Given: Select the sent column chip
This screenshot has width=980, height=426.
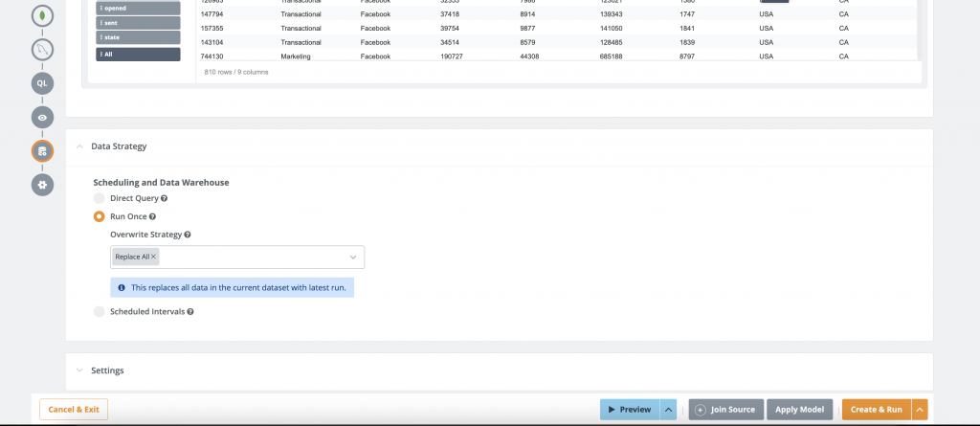Looking at the screenshot, I should [x=138, y=23].
